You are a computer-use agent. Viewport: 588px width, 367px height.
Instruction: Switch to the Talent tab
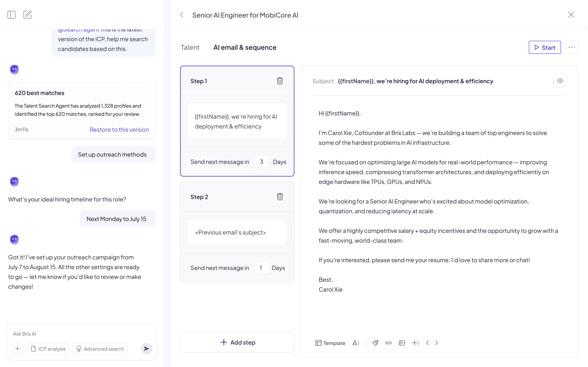pyautogui.click(x=190, y=47)
